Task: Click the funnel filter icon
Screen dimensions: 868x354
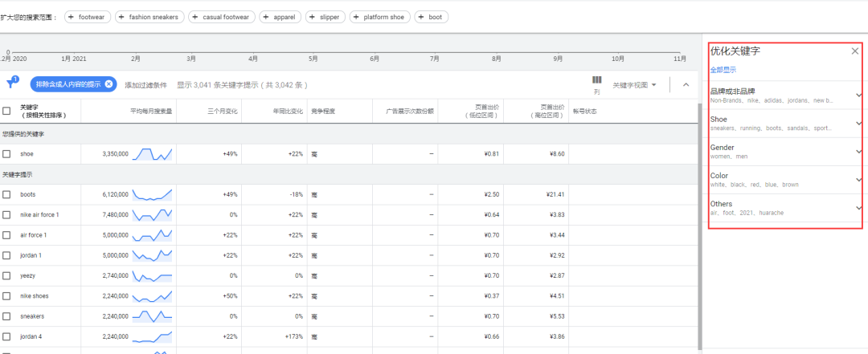Action: click(x=11, y=83)
